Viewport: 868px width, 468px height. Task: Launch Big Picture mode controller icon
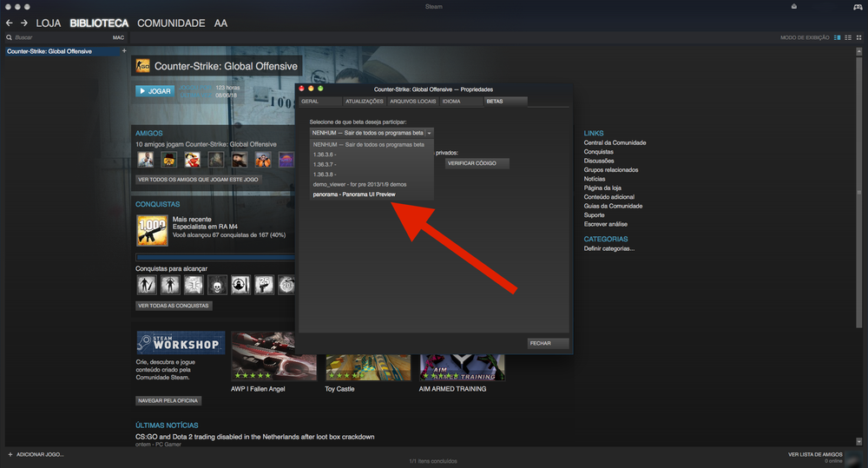(858, 7)
